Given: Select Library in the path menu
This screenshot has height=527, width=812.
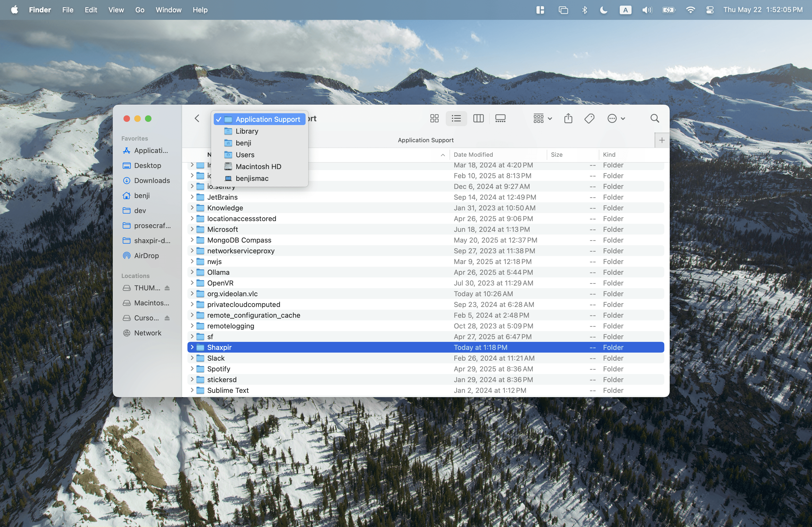Looking at the screenshot, I should point(247,131).
